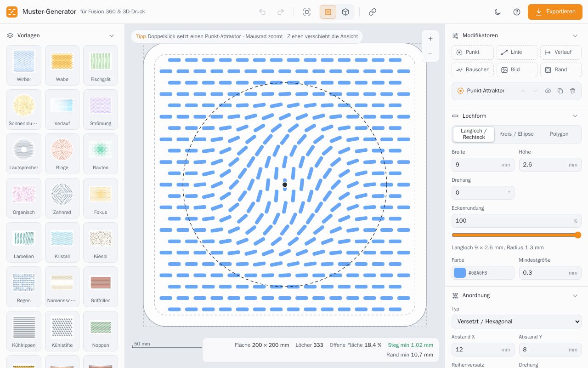The image size is (588, 368).
Task: Duplicate the Punkt-Attraktor modifier
Action: pos(560,91)
